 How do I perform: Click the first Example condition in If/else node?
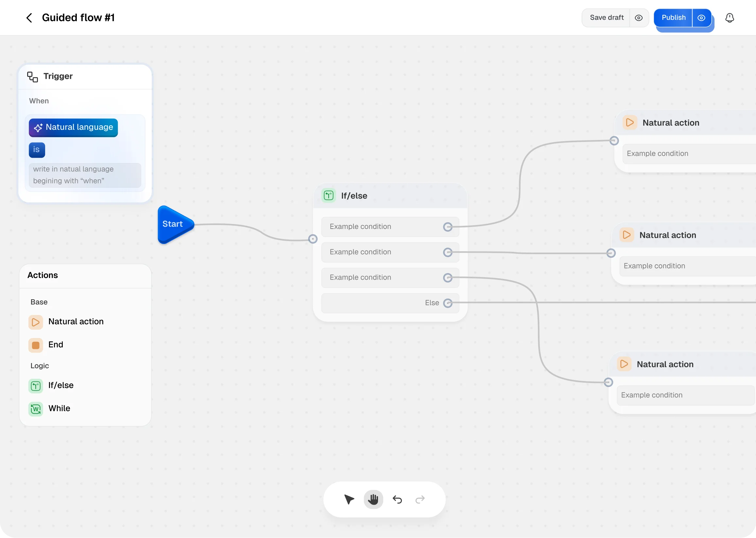pos(390,227)
